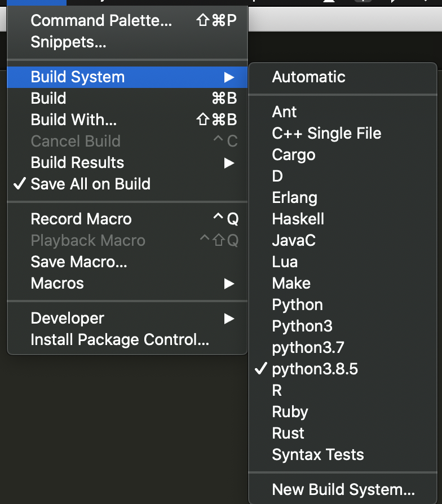Expand the Build Results submenu

pos(77,162)
